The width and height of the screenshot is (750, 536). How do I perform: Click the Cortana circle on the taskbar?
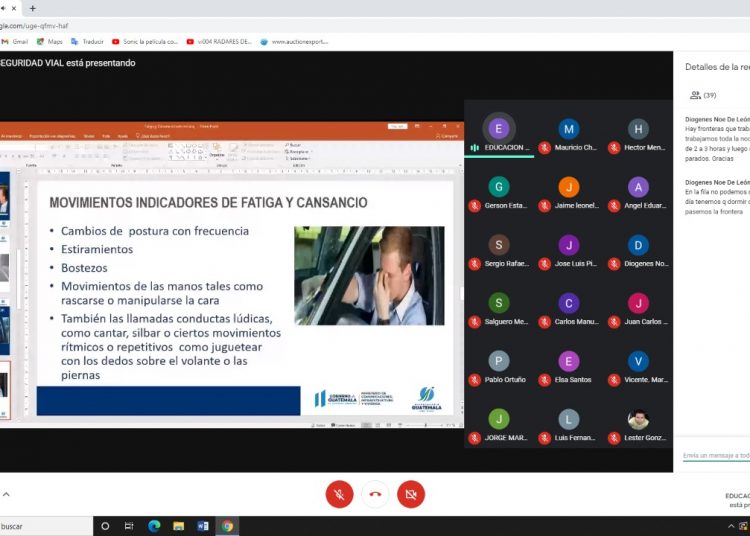pyautogui.click(x=105, y=526)
